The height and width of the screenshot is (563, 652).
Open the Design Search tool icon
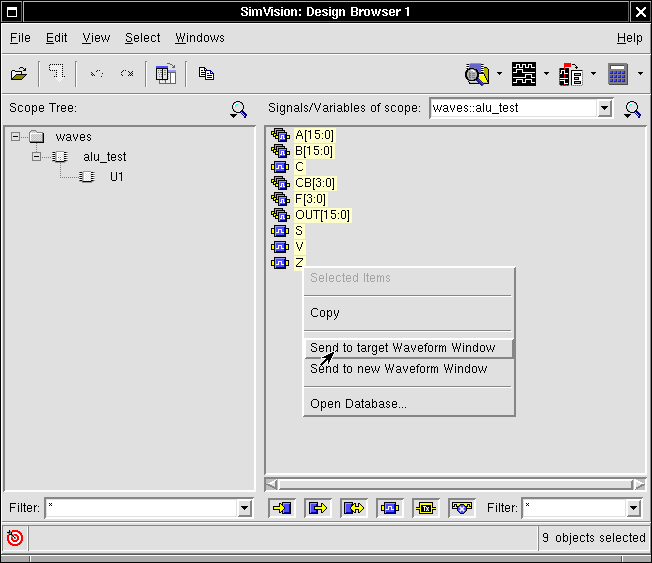[477, 74]
